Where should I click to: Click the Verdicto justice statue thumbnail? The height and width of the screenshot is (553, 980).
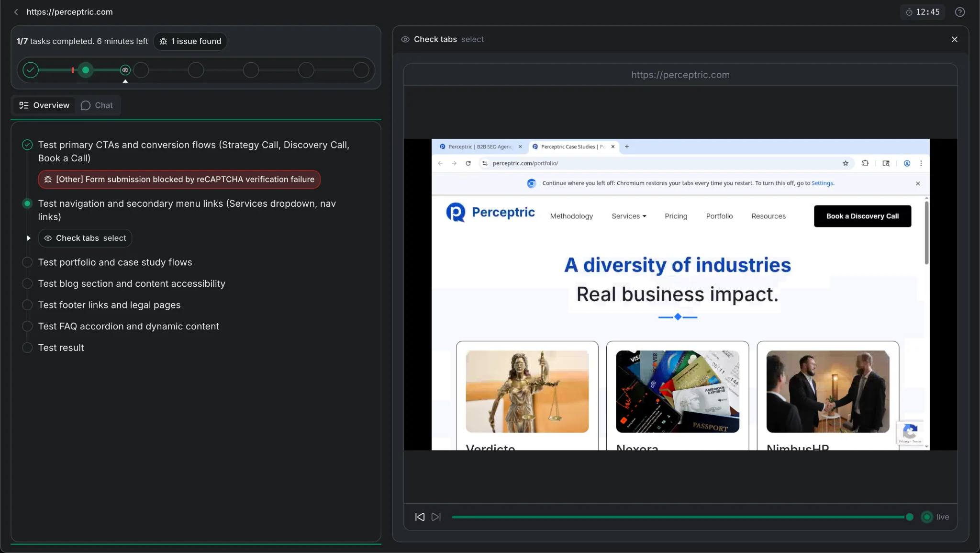[527, 391]
